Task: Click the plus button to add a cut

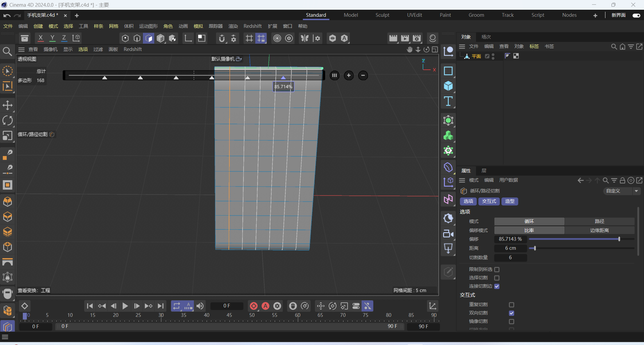Action: (349, 75)
